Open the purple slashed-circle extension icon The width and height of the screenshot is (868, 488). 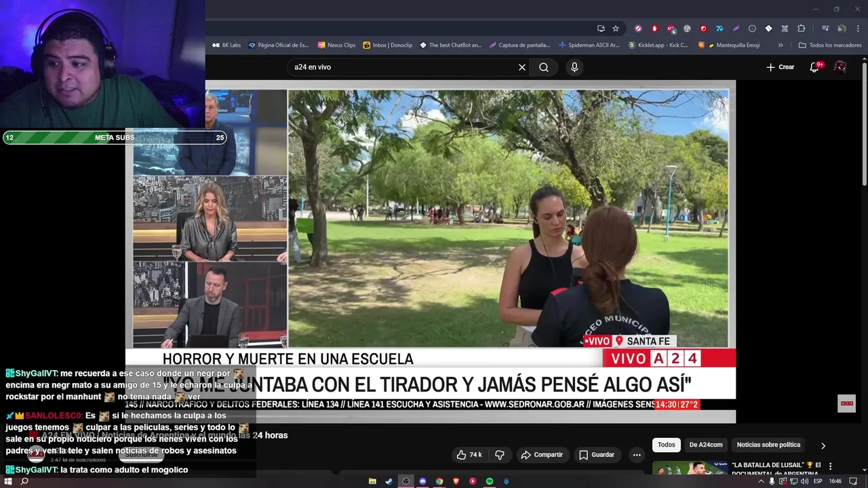coord(638,28)
